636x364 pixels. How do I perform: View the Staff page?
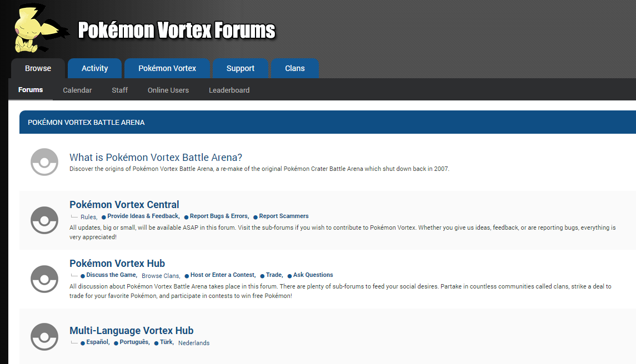(x=119, y=90)
